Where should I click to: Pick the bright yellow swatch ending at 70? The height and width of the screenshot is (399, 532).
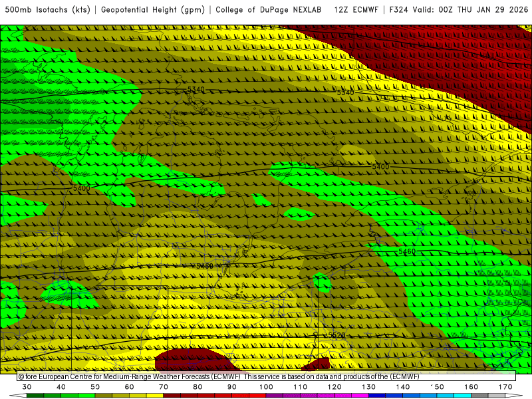click(x=155, y=396)
